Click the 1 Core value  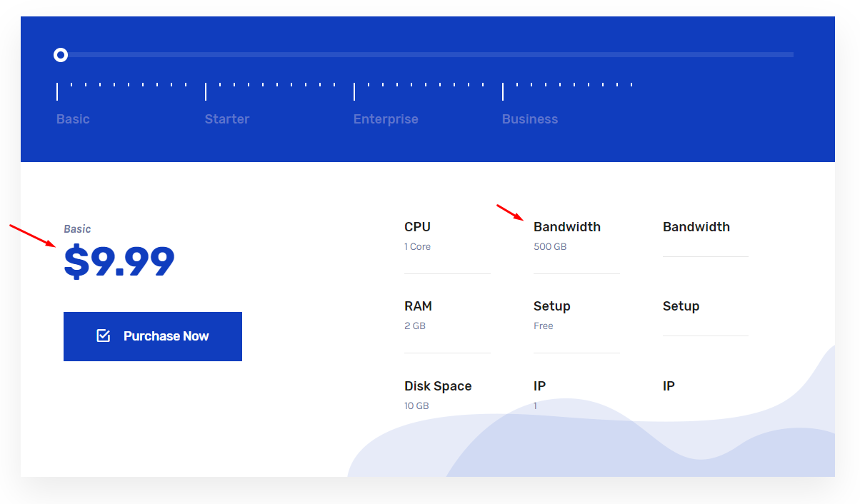click(x=417, y=247)
